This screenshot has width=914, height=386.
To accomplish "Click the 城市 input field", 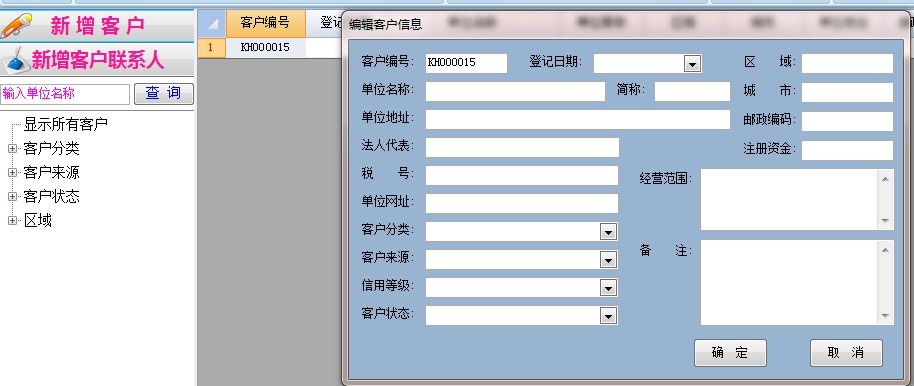I will point(847,92).
